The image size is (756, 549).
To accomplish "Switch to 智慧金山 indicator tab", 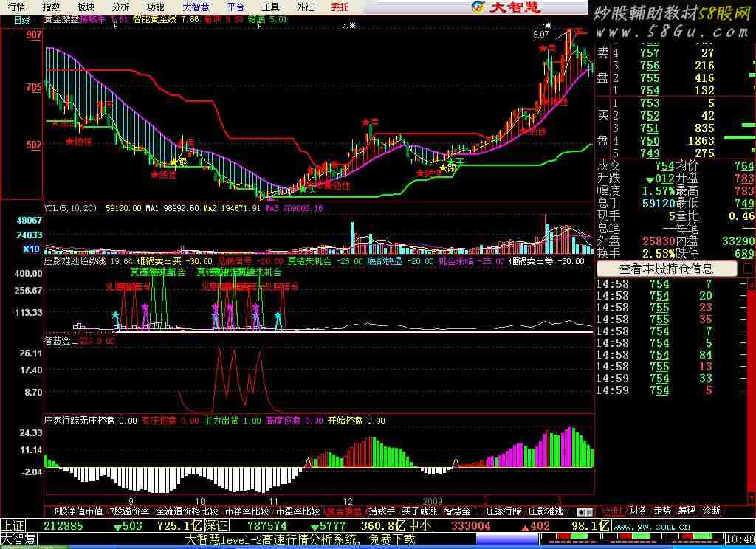I will 462,511.
